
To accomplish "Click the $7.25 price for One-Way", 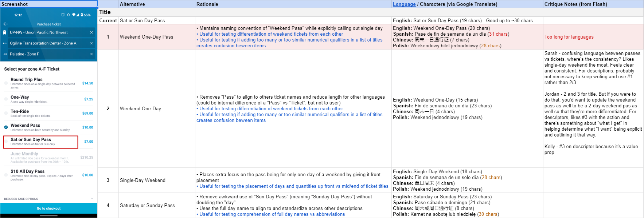I will pyautogui.click(x=89, y=99).
